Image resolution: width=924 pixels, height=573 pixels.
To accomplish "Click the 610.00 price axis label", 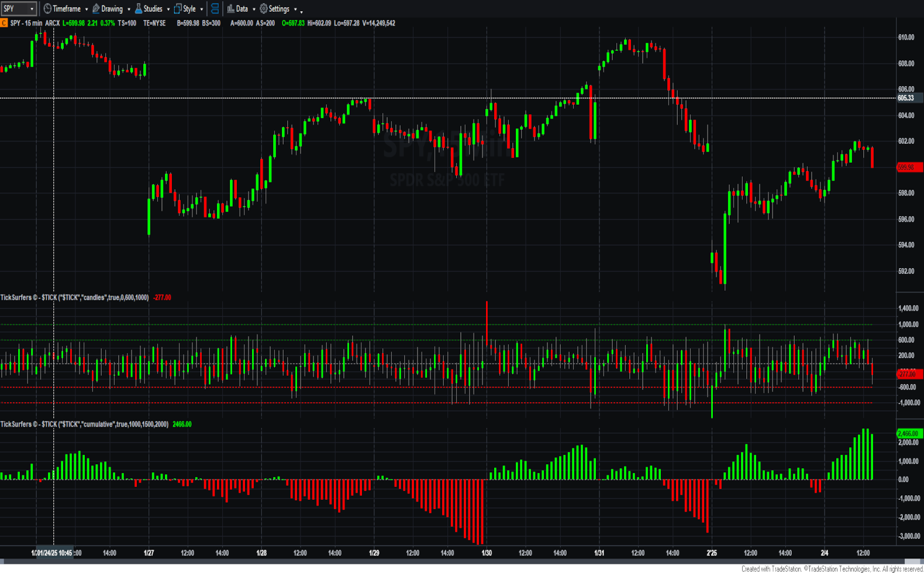I will coord(906,37).
